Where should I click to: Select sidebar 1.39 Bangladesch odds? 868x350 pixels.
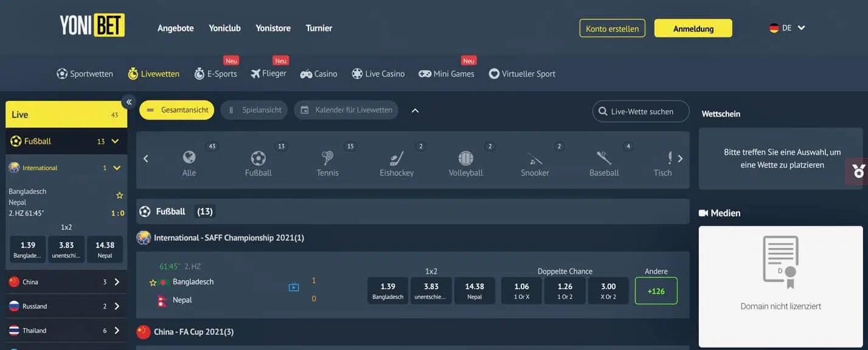(28, 249)
